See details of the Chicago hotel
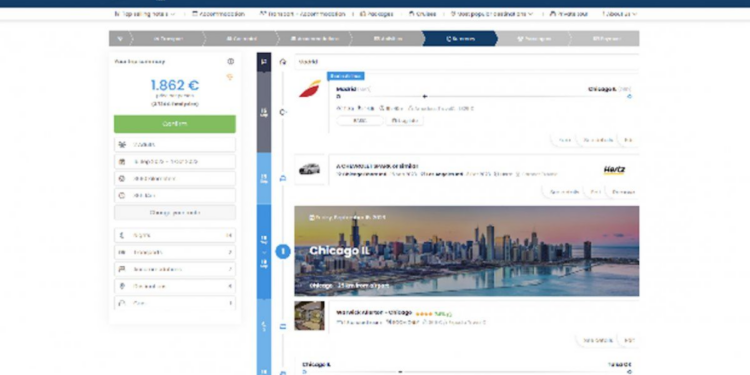 pyautogui.click(x=598, y=340)
